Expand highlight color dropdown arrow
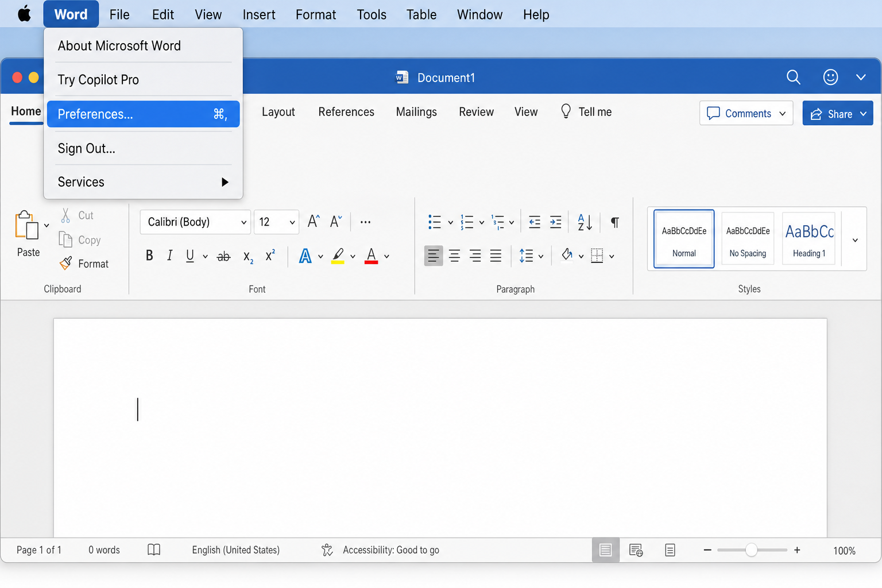The width and height of the screenshot is (882, 588). tap(353, 256)
